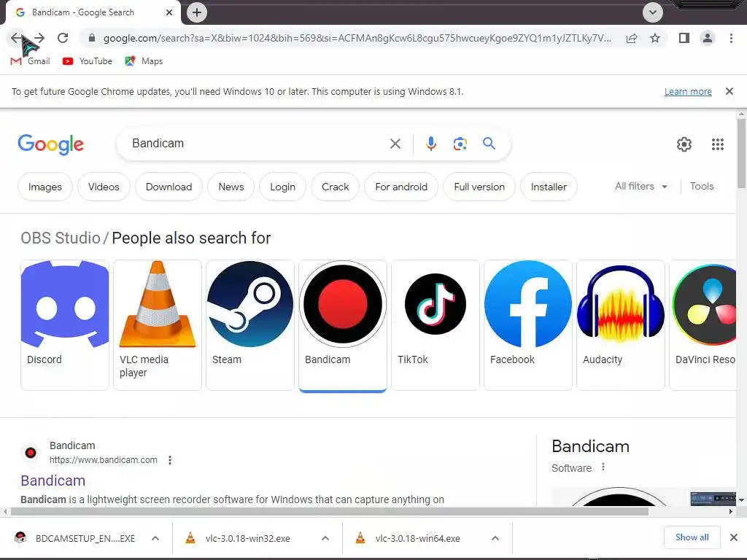Click the address bar URL
The height and width of the screenshot is (560, 747).
(357, 38)
